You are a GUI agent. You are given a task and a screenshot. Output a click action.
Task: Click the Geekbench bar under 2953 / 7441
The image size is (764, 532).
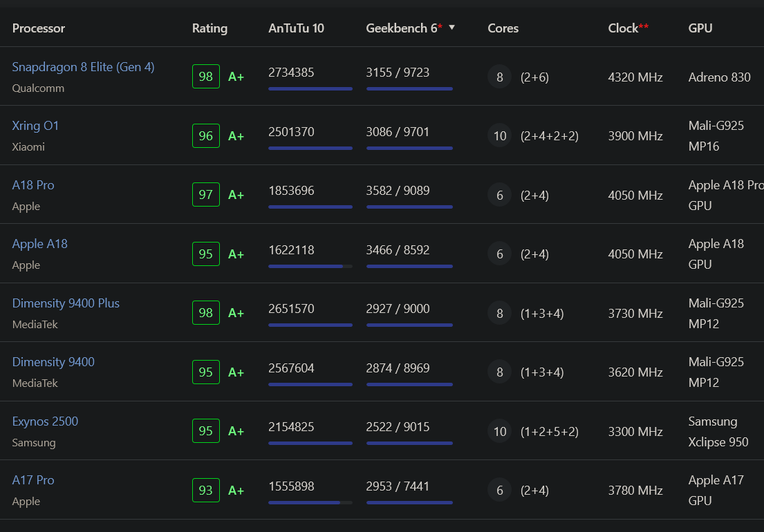coord(409,502)
